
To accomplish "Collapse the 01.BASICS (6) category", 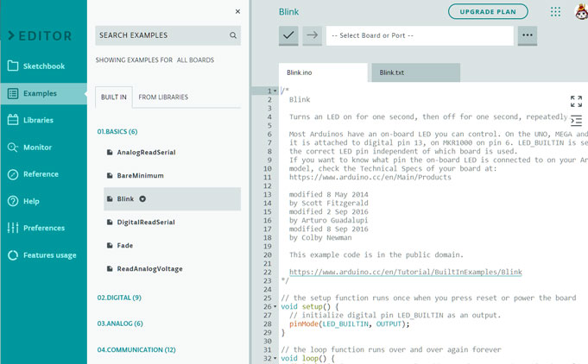I will (x=117, y=131).
